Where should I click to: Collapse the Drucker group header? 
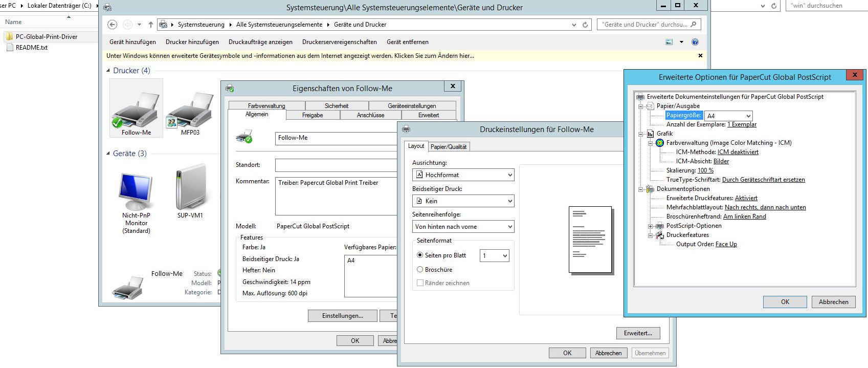[108, 71]
